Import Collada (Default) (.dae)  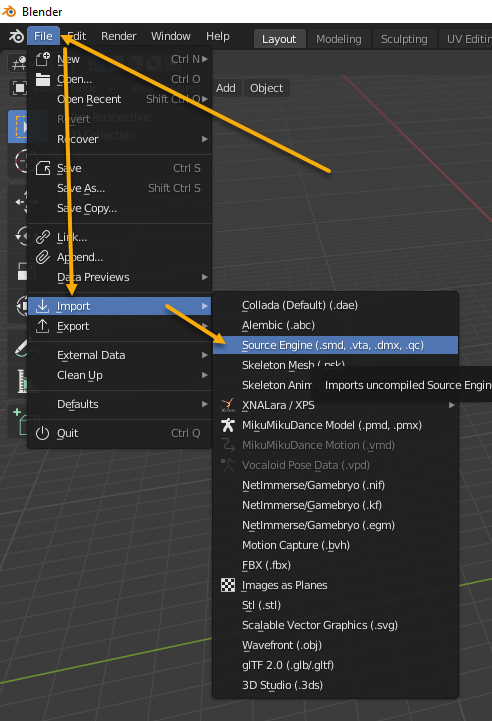pos(336,305)
